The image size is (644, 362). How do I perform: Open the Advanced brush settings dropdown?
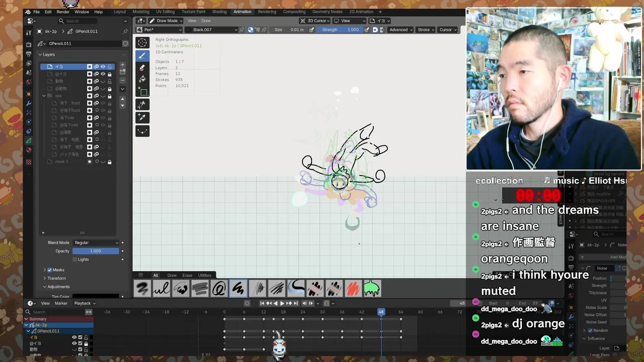[x=400, y=30]
